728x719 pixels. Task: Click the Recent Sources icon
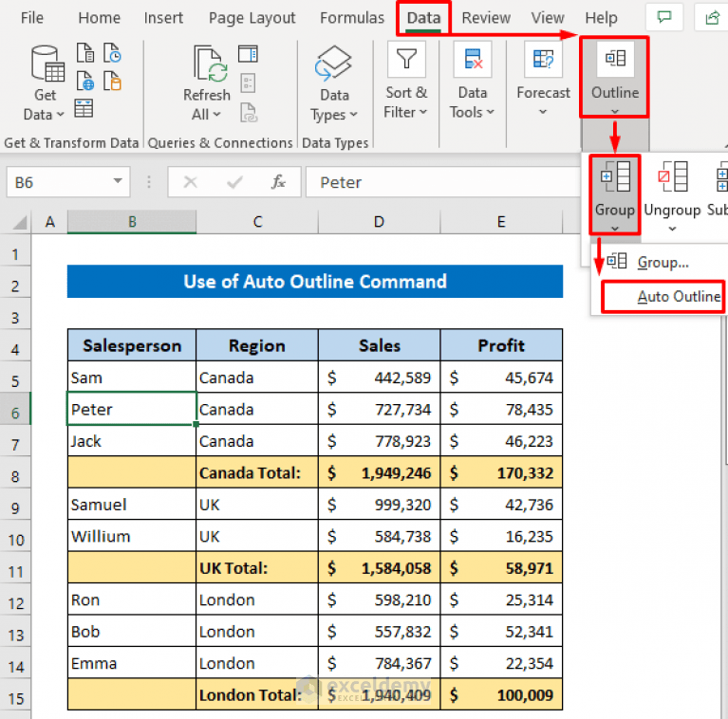(x=112, y=53)
